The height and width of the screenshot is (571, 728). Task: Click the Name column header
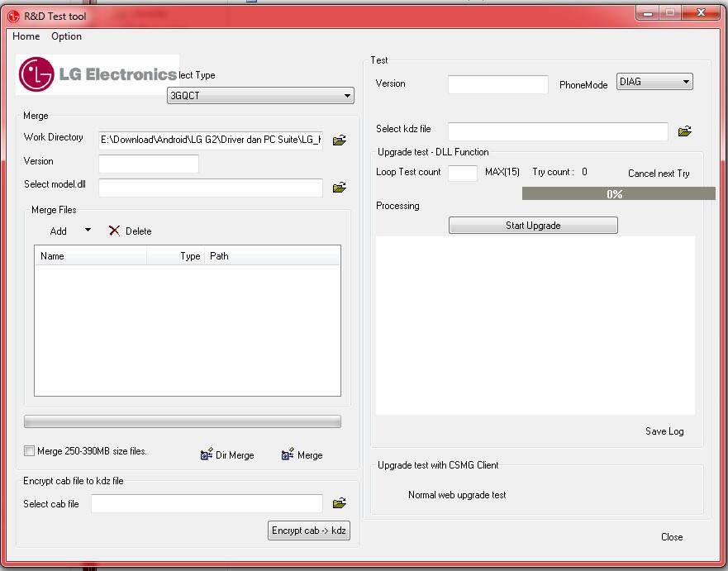coord(91,256)
